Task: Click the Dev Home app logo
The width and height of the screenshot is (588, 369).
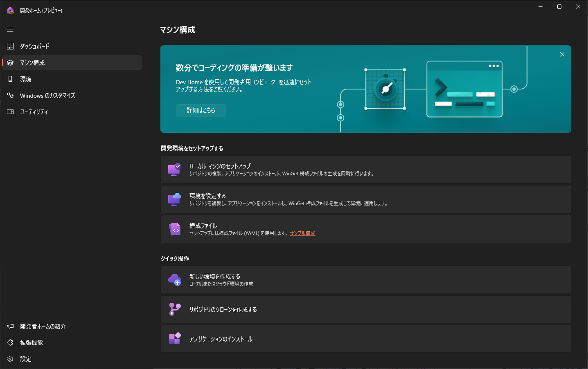Action: coord(10,10)
